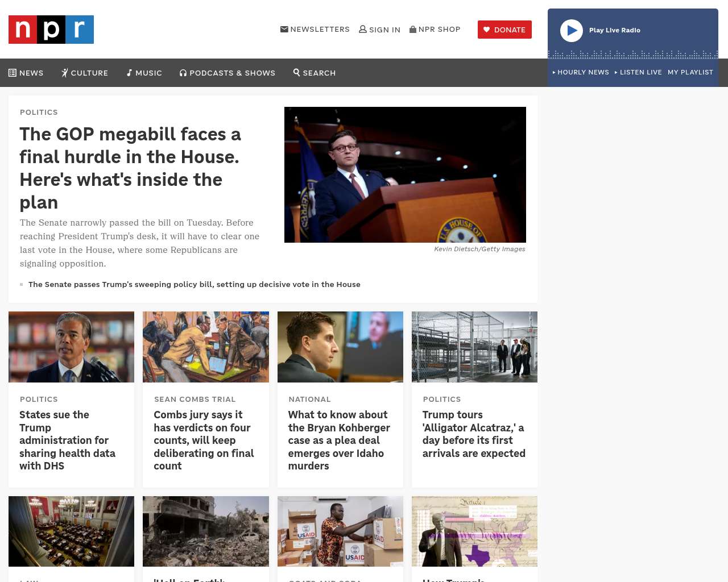Visit the NPR Shop link text
The width and height of the screenshot is (728, 582).
pyautogui.click(x=439, y=29)
